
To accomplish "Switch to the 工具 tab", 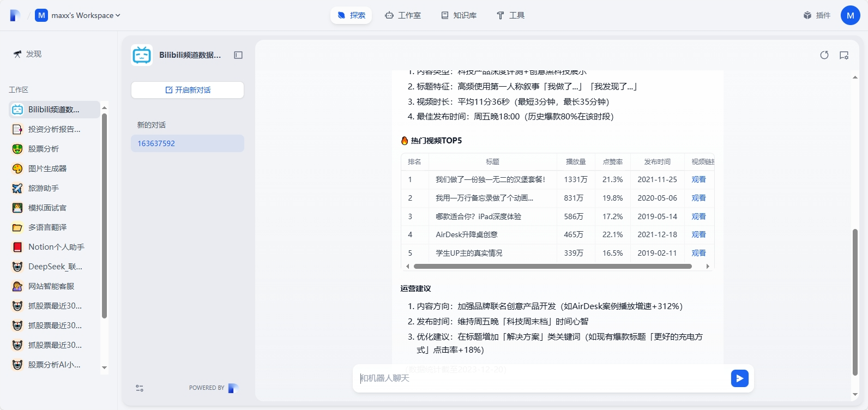I will click(510, 15).
